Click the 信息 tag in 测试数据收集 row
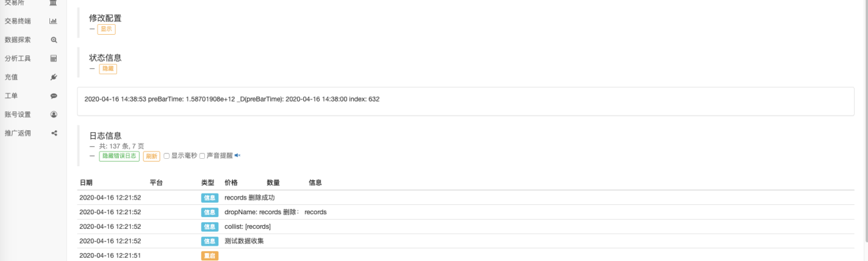The height and width of the screenshot is (261, 868). [210, 242]
